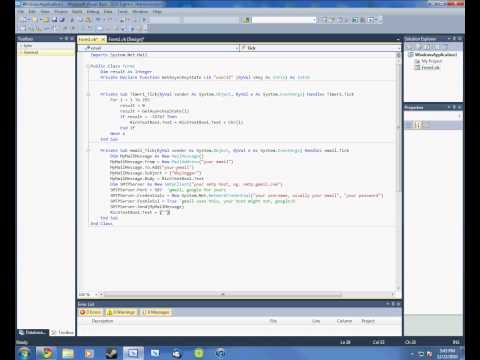480x360 pixels.
Task: Open Windows Explorer folder from taskbar
Action: (x=68, y=353)
